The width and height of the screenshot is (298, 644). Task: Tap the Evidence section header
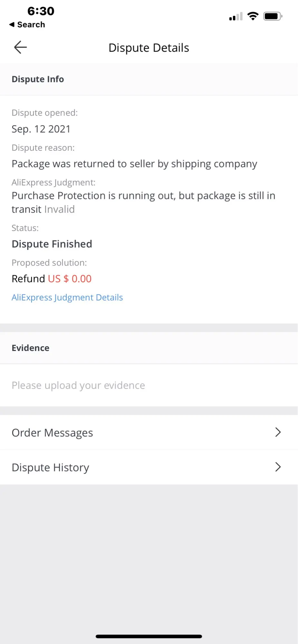click(31, 348)
